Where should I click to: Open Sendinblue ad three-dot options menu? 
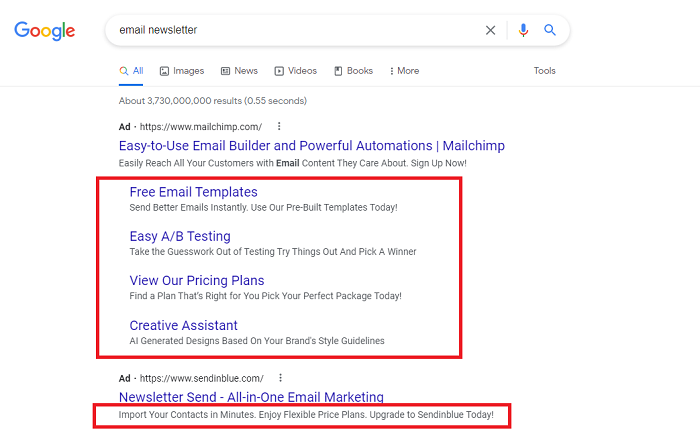pos(281,378)
